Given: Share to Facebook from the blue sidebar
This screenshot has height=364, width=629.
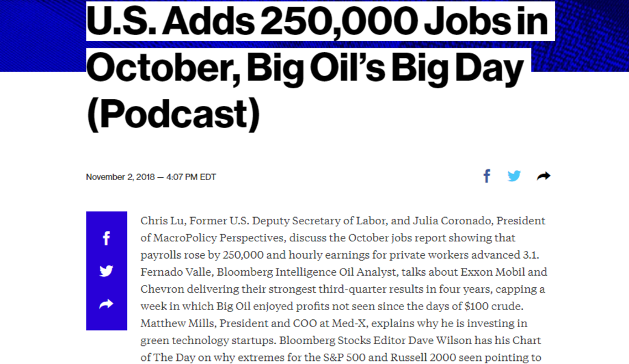Looking at the screenshot, I should [x=106, y=238].
